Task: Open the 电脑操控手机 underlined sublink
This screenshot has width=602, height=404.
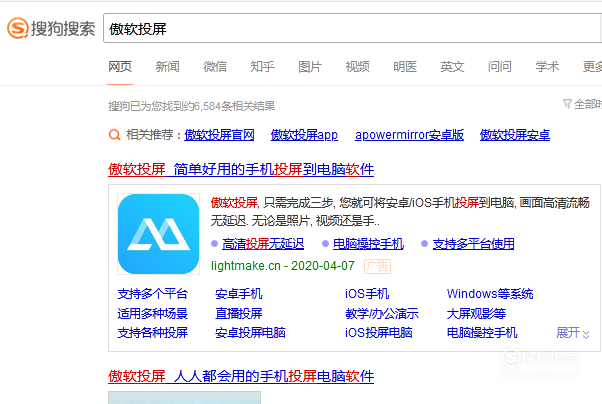Action: coord(368,244)
